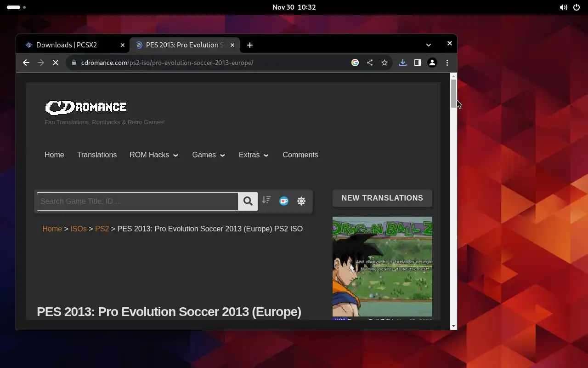Submit search with magnifier button

[248, 201]
